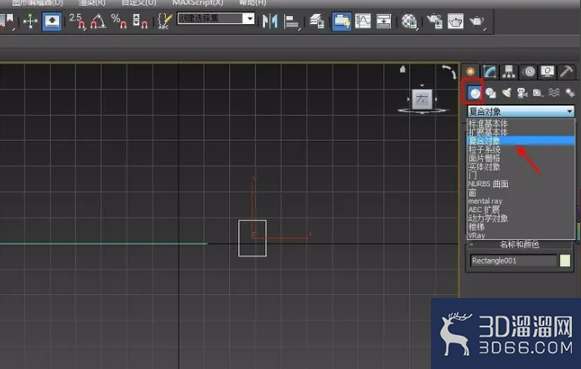This screenshot has height=369, width=581.
Task: Toggle the 2.5D Snaps button
Action: (77, 21)
